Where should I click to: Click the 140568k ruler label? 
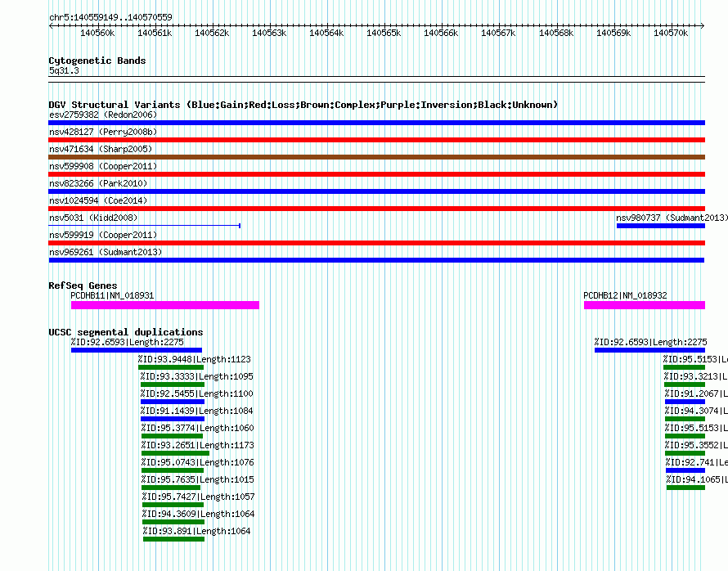(x=556, y=33)
